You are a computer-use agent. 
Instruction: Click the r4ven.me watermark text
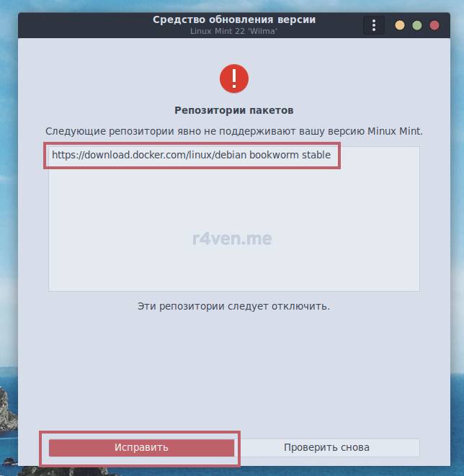pyautogui.click(x=232, y=238)
